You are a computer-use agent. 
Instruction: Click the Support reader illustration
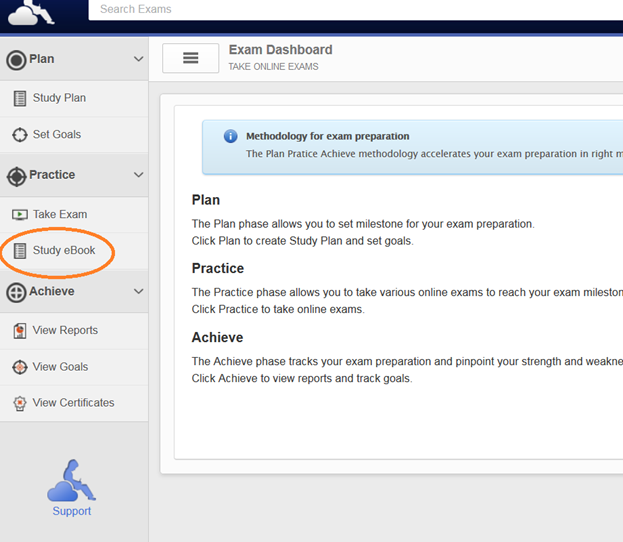(x=72, y=480)
